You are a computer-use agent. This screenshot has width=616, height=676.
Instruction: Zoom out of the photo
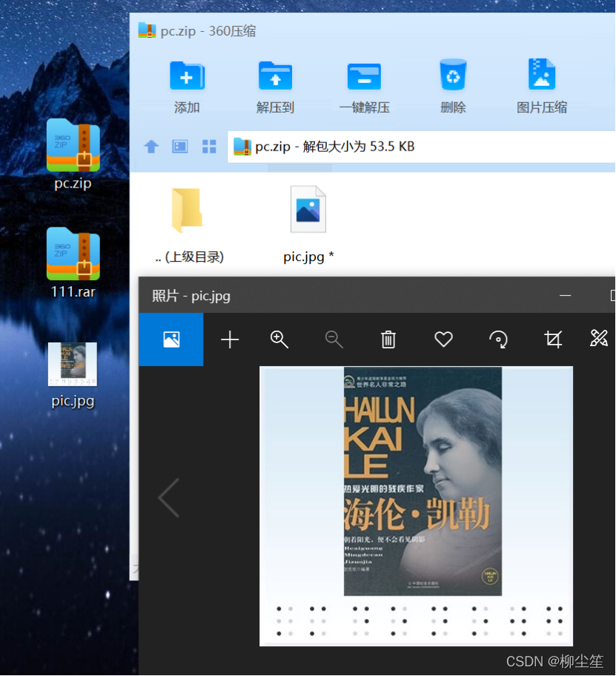(334, 339)
